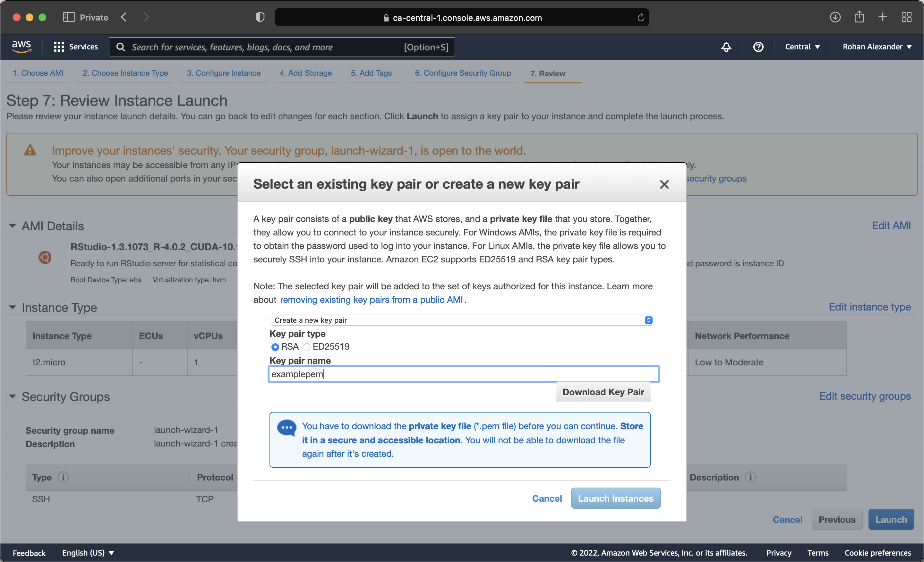Click Safari reload page icon
The height and width of the screenshot is (562, 924).
(x=640, y=18)
